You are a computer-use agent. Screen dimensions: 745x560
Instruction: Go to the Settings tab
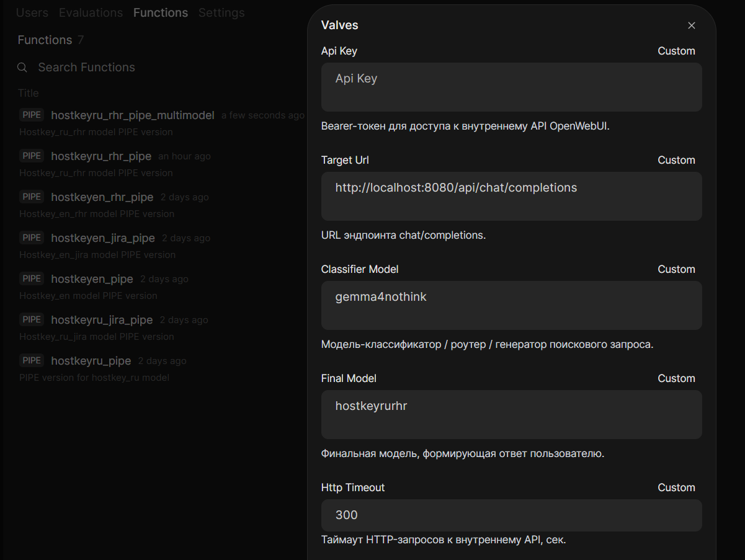pyautogui.click(x=221, y=13)
